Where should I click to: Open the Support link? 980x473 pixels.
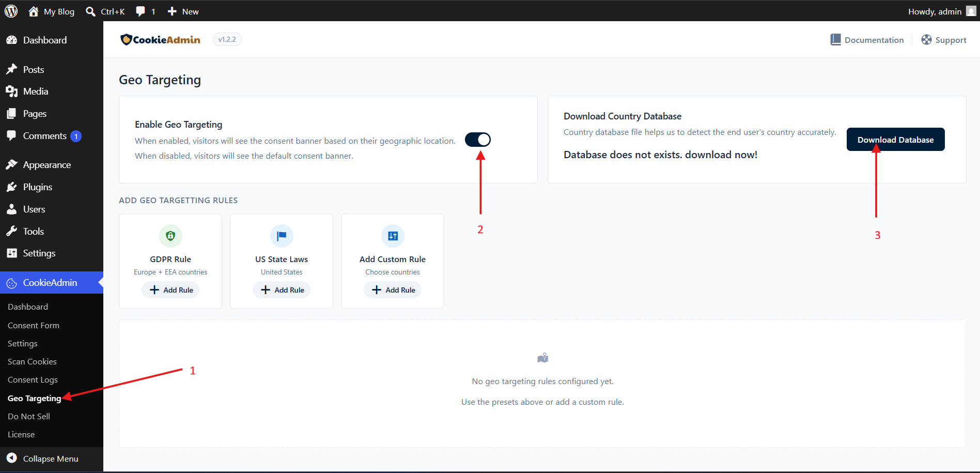pyautogui.click(x=944, y=40)
